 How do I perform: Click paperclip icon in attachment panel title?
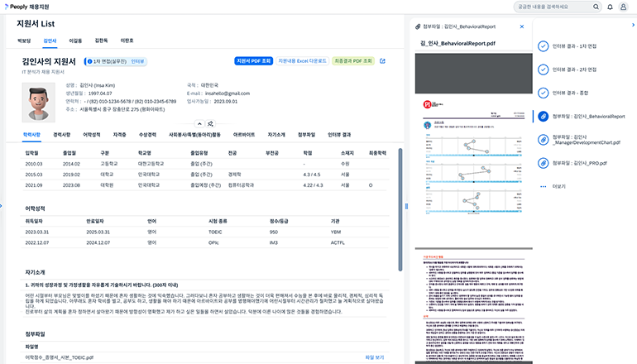pos(418,26)
